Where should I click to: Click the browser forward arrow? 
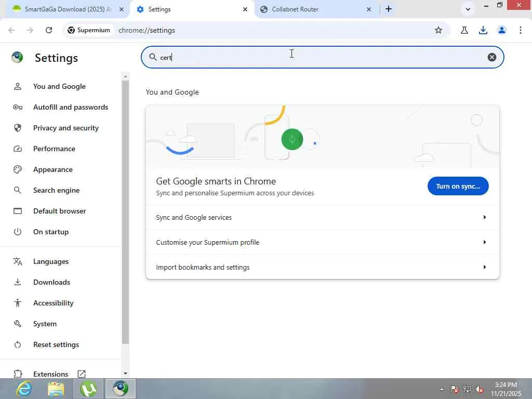30,30
